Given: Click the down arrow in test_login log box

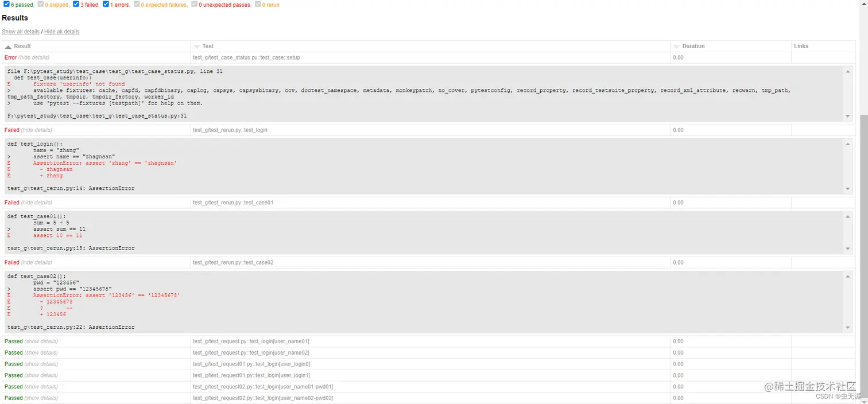Looking at the screenshot, I should click(x=848, y=189).
